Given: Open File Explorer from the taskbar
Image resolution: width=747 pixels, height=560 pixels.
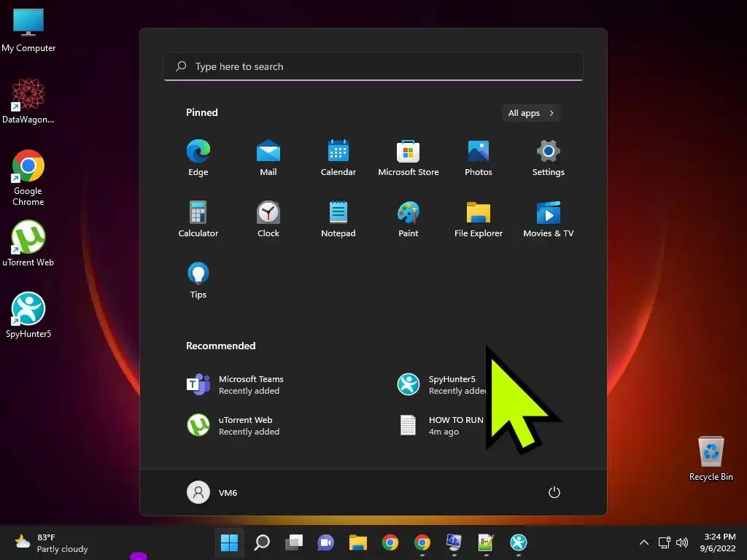Looking at the screenshot, I should pyautogui.click(x=357, y=542).
